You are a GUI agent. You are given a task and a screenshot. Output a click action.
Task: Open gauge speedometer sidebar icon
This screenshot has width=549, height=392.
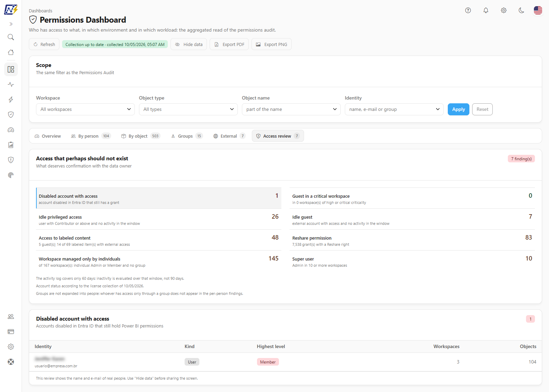pos(11,130)
